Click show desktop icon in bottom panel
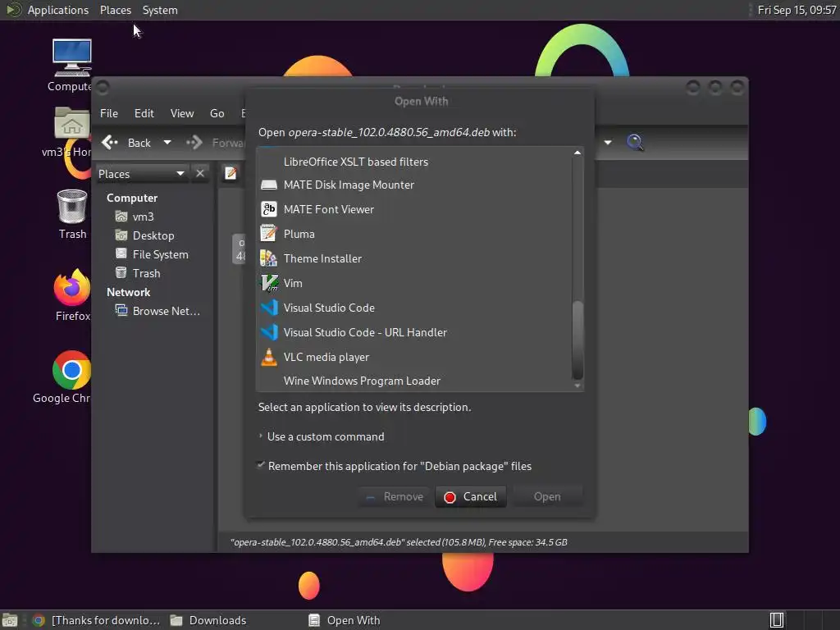The width and height of the screenshot is (840, 630). coord(10,620)
